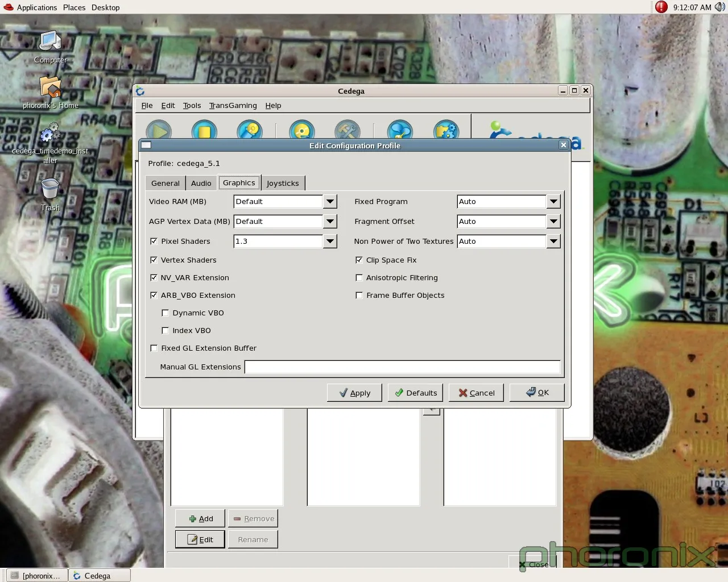This screenshot has height=582, width=728.
Task: Click the Pixel Shaders 1.3 combo field
Action: (x=278, y=241)
